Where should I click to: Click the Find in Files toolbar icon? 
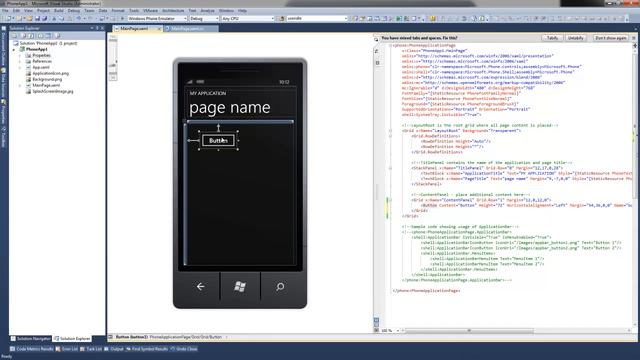coord(281,18)
